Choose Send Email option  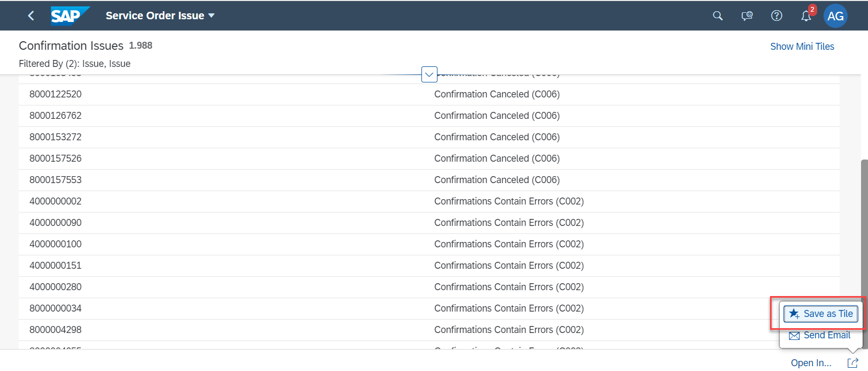pos(820,335)
